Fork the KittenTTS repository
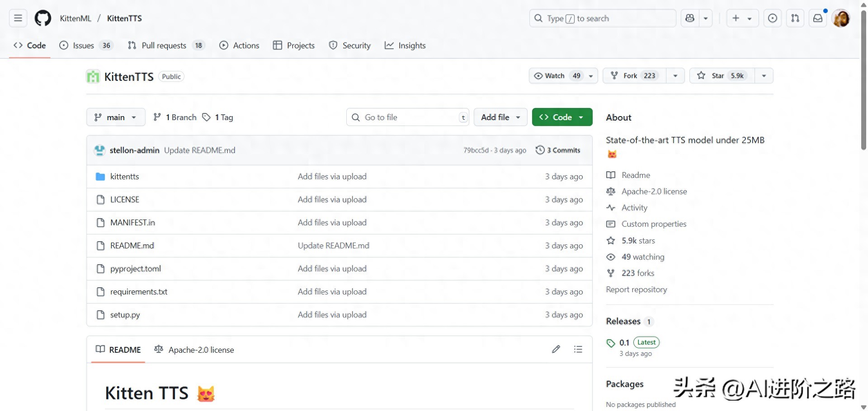The width and height of the screenshot is (868, 411). click(634, 76)
